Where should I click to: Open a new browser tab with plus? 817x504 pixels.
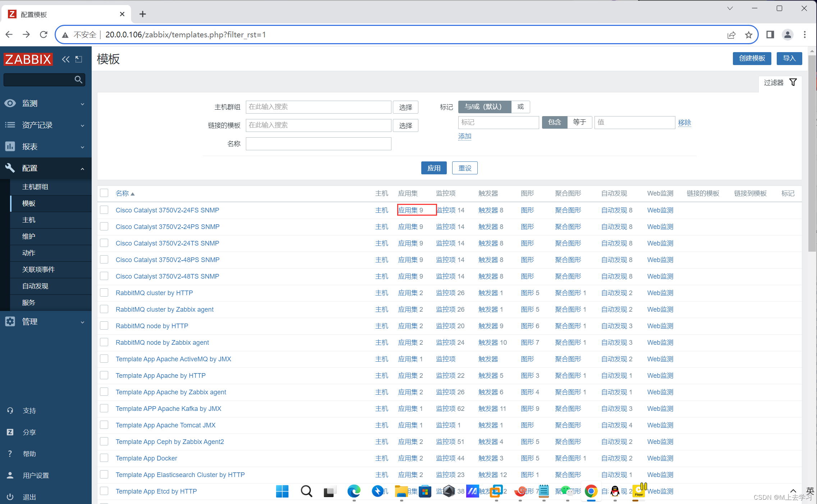coord(143,14)
